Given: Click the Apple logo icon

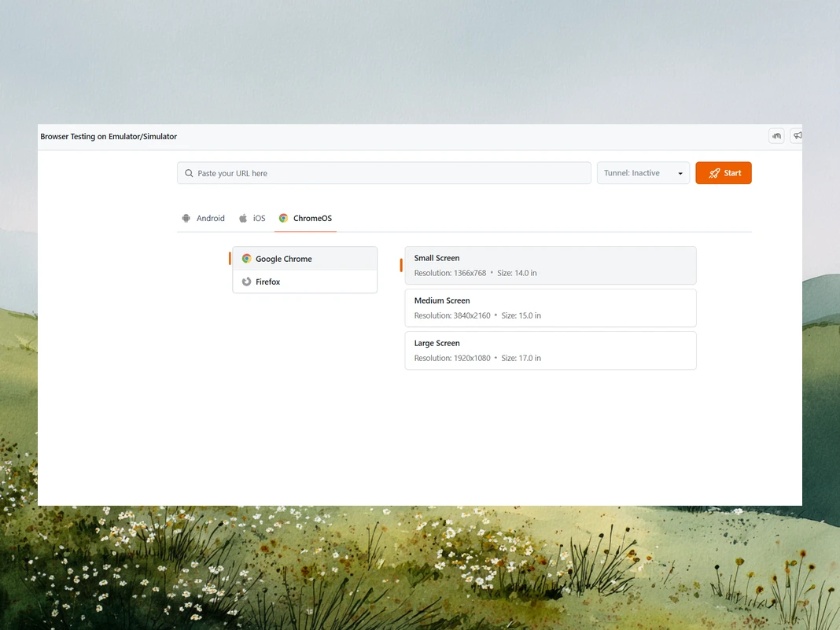Looking at the screenshot, I should 243,218.
